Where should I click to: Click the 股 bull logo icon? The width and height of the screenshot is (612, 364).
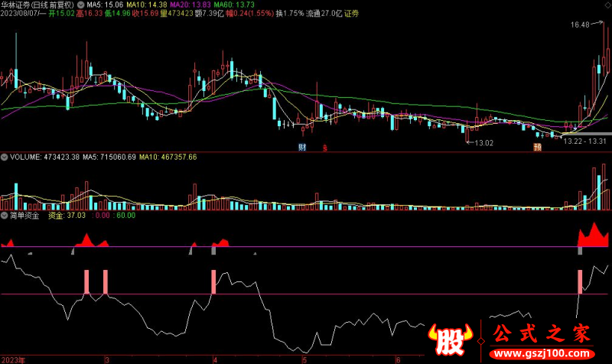(x=449, y=341)
